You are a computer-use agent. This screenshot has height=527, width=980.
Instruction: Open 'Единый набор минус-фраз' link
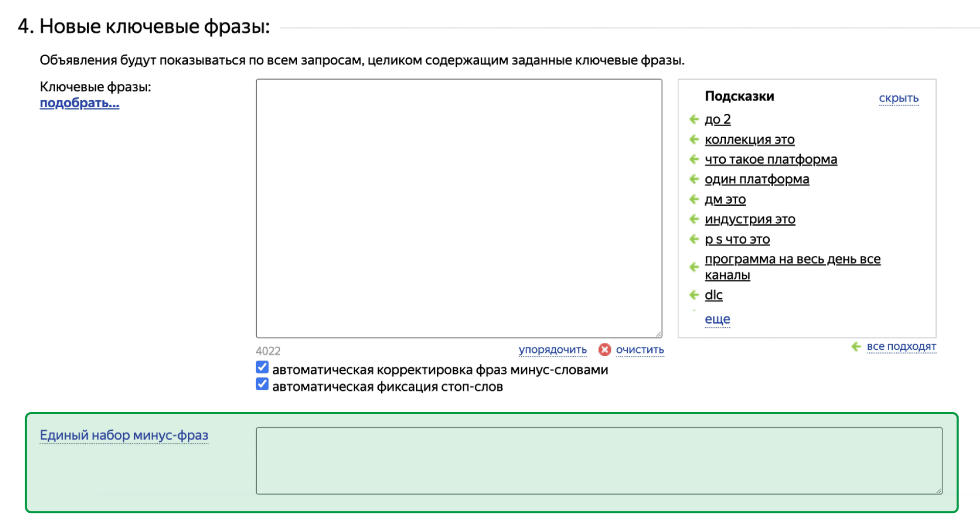pos(124,436)
